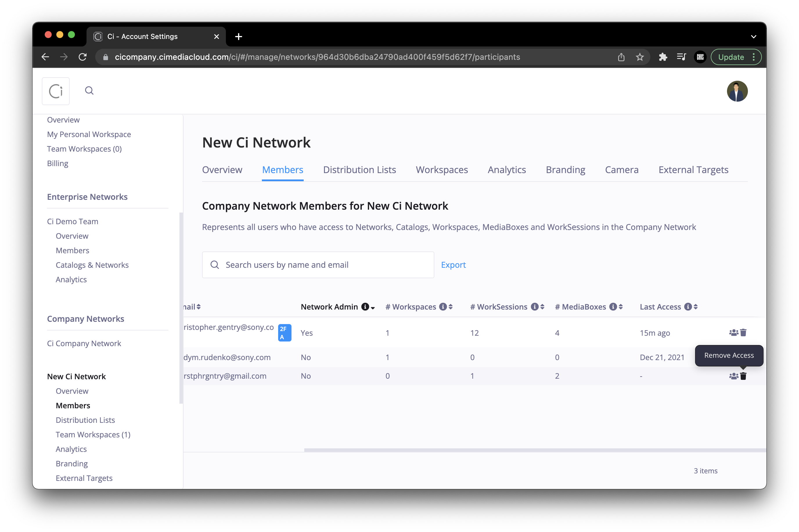Click trash icon on christopher.gentry row
799x532 pixels.
743,332
